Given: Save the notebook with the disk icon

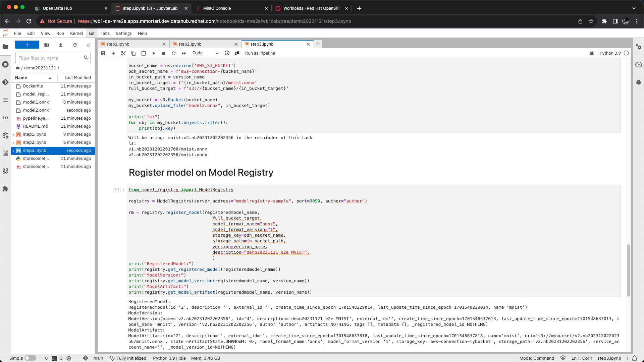Looking at the screenshot, I should tap(103, 53).
